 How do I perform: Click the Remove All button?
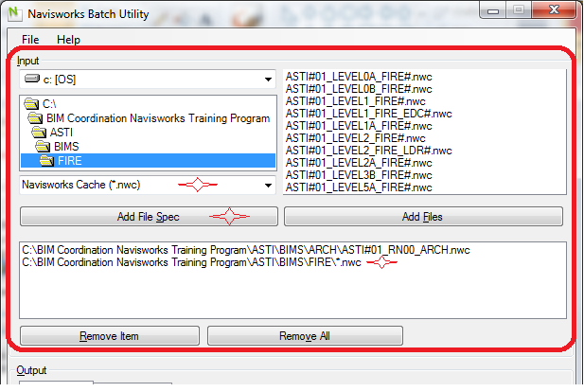(x=305, y=336)
